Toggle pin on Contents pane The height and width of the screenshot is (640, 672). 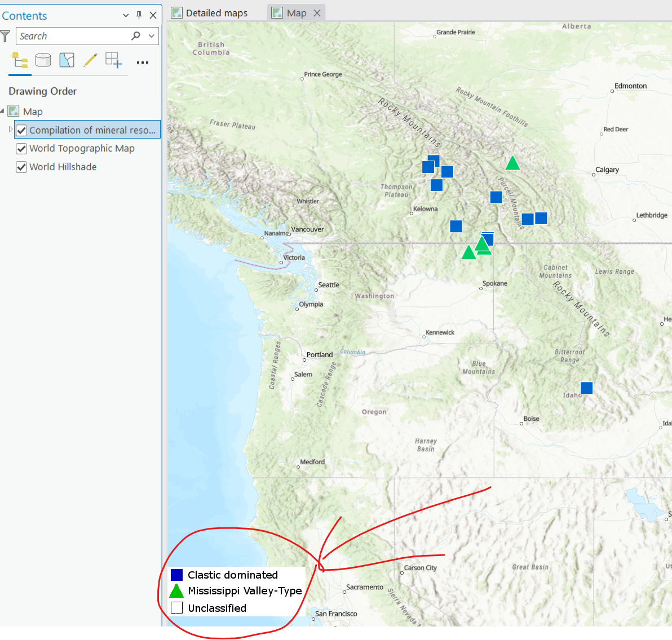[x=139, y=15]
